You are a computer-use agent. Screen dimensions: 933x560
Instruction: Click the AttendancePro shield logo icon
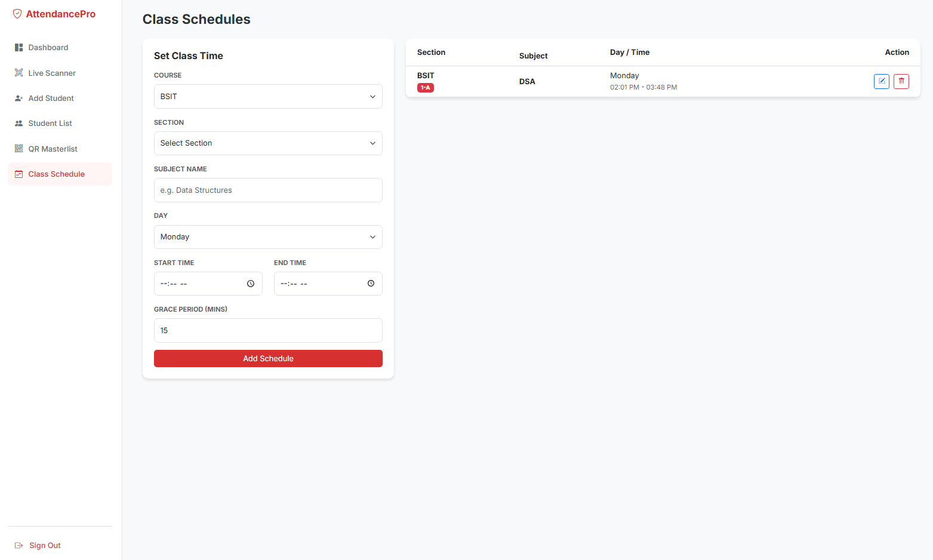(x=17, y=13)
